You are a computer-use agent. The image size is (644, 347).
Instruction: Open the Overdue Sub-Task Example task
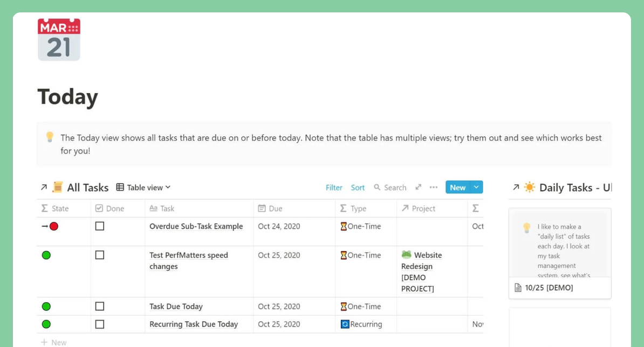(x=196, y=226)
